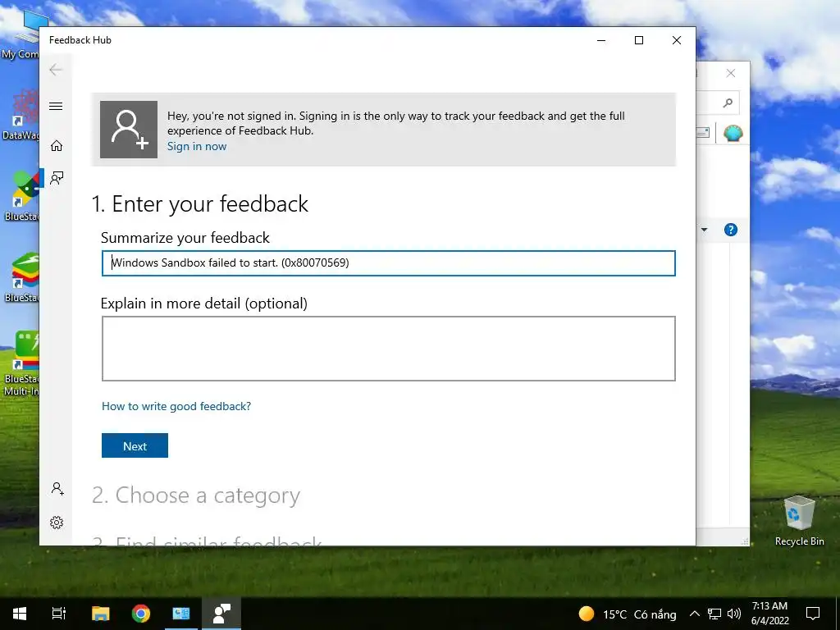Image resolution: width=840 pixels, height=630 pixels.
Task: Close the background window behind Feedback Hub
Action: pyautogui.click(x=731, y=73)
